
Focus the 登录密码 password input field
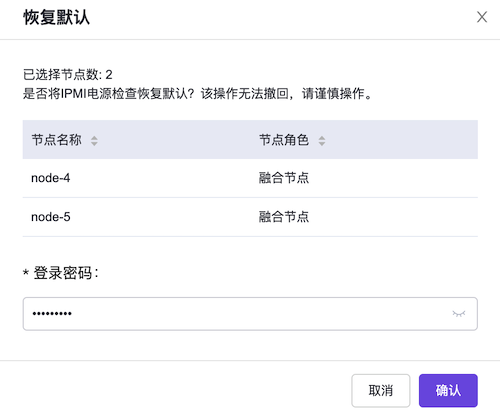pos(250,314)
